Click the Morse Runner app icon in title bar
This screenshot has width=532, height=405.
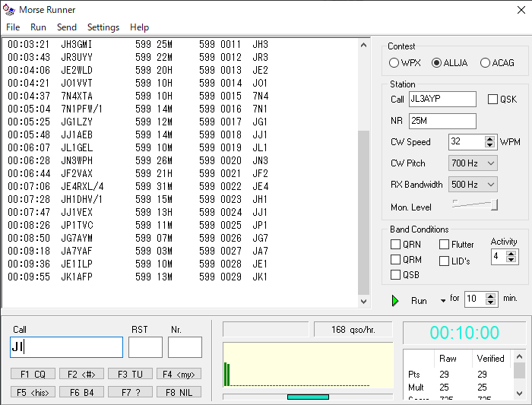[9, 10]
